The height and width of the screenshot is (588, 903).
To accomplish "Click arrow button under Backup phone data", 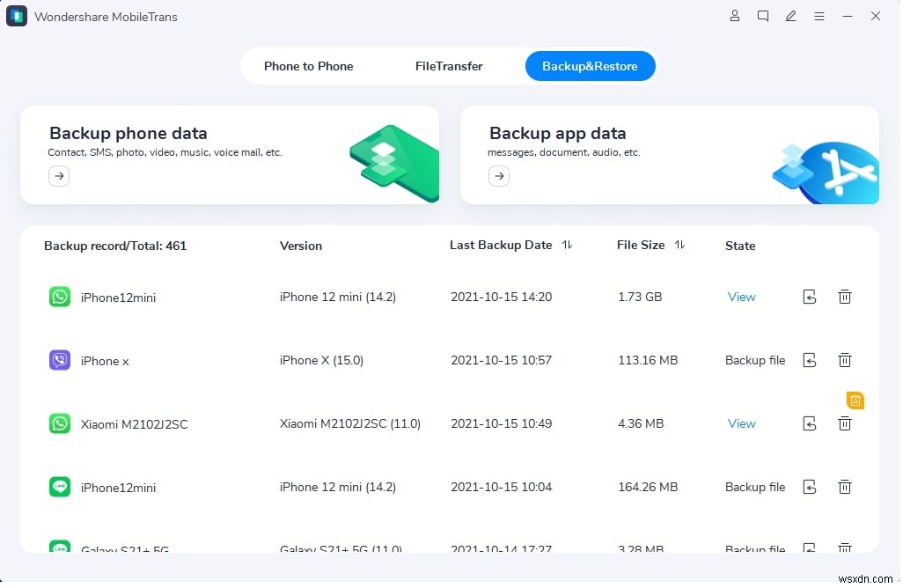I will click(x=59, y=176).
